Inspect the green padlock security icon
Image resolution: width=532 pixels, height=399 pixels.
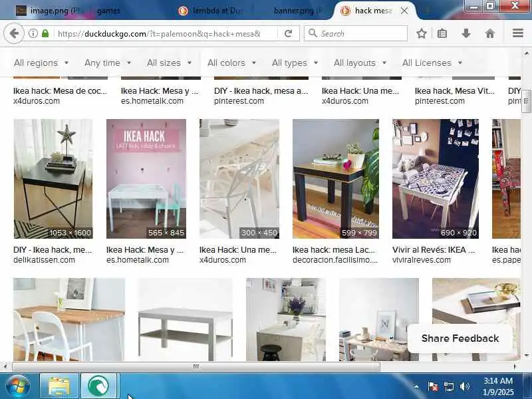(x=45, y=33)
